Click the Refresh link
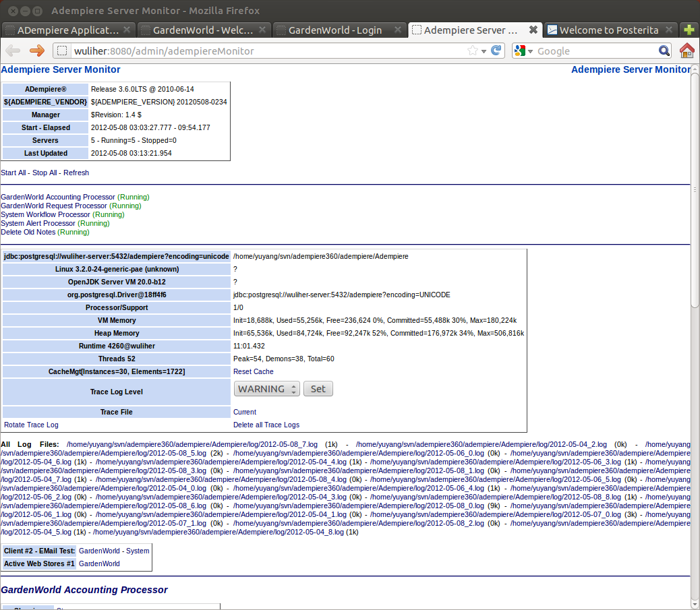Screen dimensions: 700x610 (76, 173)
